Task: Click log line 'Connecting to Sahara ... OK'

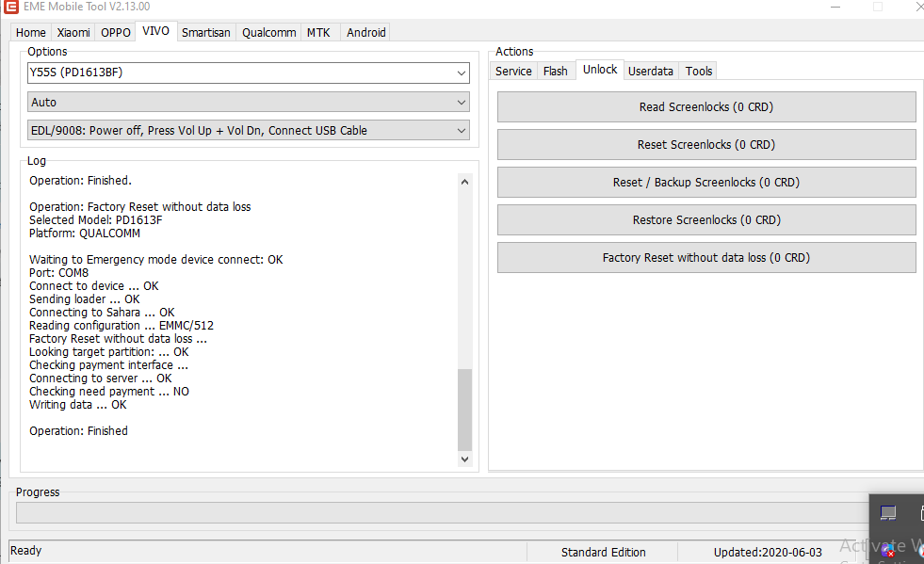Action: (102, 313)
